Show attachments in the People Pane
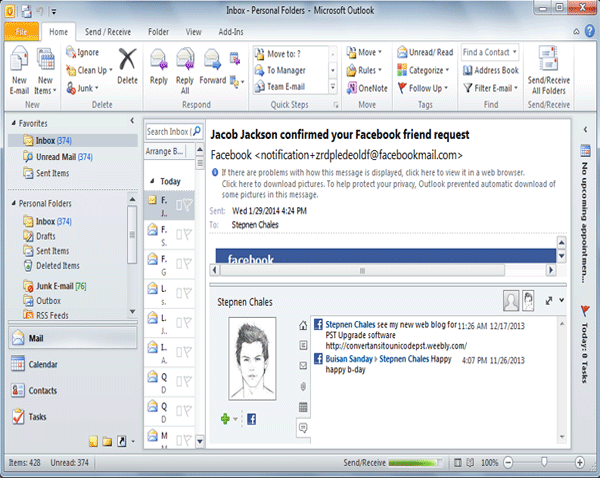This screenshot has width=600, height=478. pyautogui.click(x=303, y=386)
